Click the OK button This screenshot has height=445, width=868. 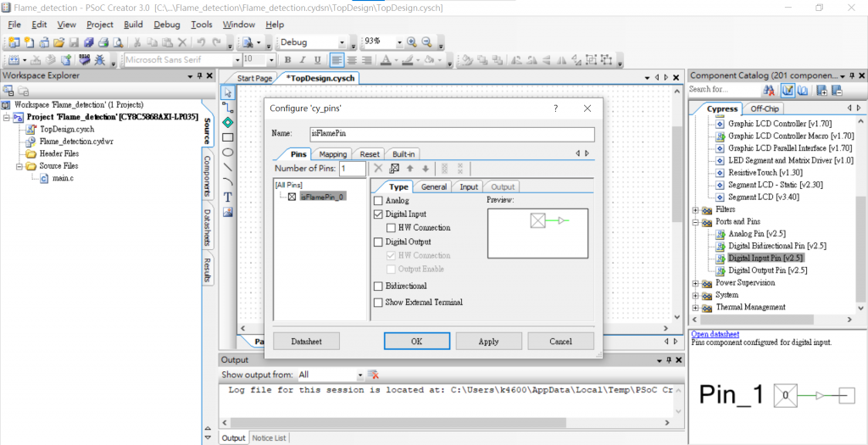point(417,342)
